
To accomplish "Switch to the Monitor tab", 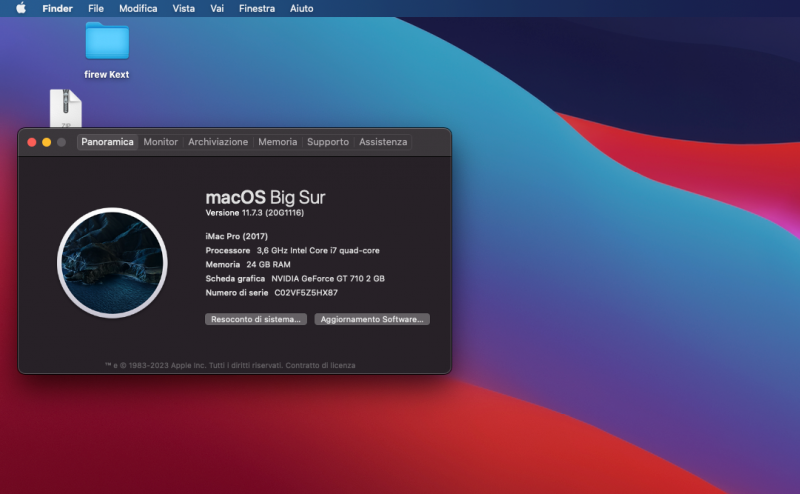I will [x=160, y=142].
